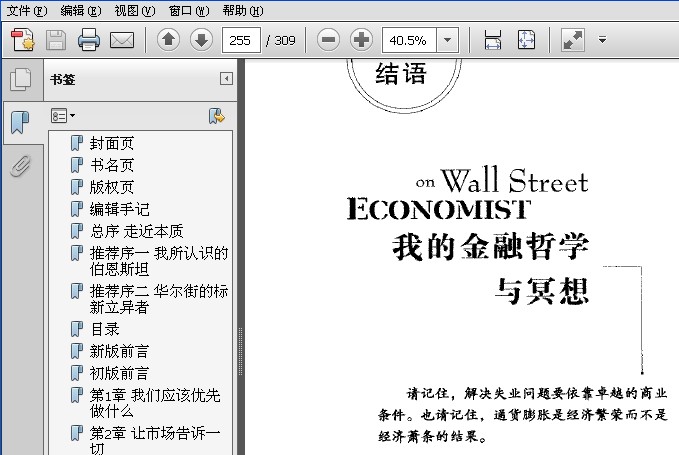Open the 编辑 menu
The width and height of the screenshot is (679, 455).
pos(81,10)
